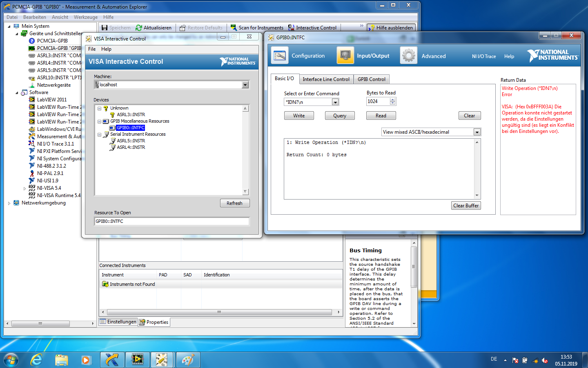Select the LabWindows/CVI icon in Software
This screenshot has height=368, width=588.
(x=32, y=129)
